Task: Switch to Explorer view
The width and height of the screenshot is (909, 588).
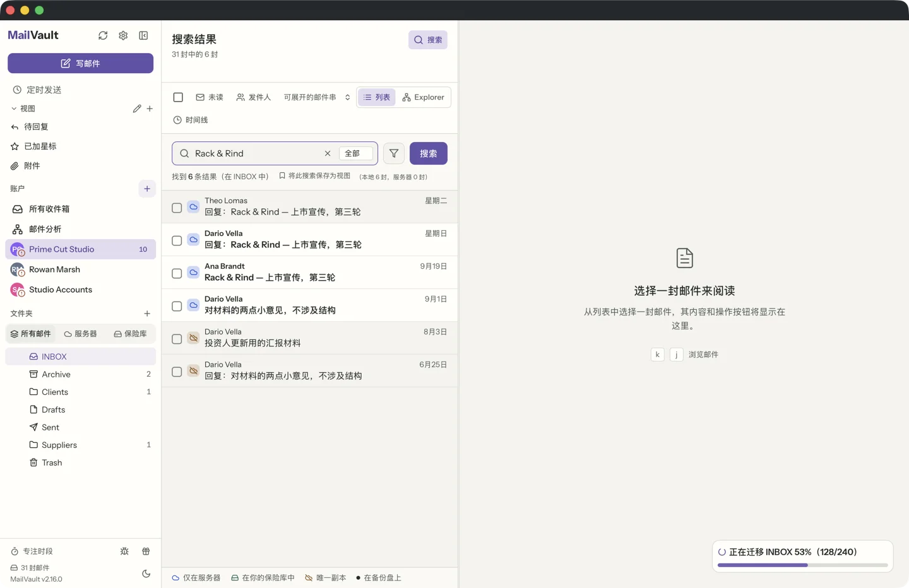Action: [x=423, y=97]
